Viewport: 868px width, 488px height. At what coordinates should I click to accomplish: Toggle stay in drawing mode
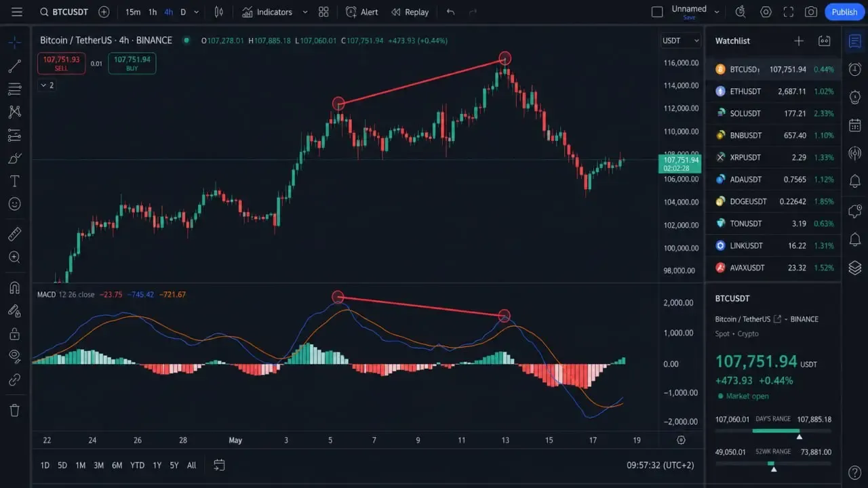pyautogui.click(x=14, y=310)
